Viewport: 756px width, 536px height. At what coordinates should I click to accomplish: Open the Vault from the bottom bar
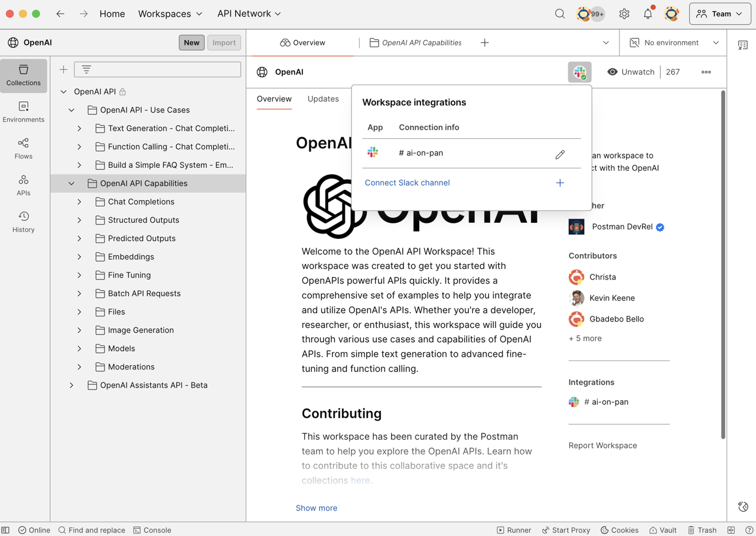pyautogui.click(x=663, y=529)
